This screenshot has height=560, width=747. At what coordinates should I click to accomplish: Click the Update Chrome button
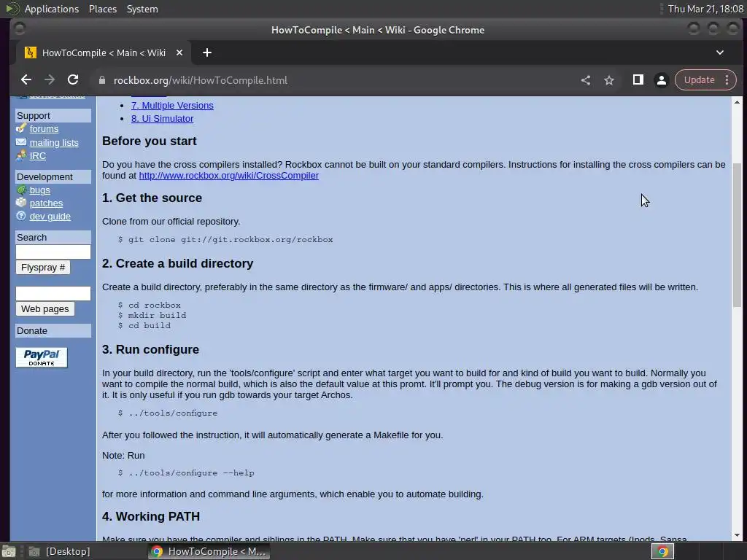[700, 80]
